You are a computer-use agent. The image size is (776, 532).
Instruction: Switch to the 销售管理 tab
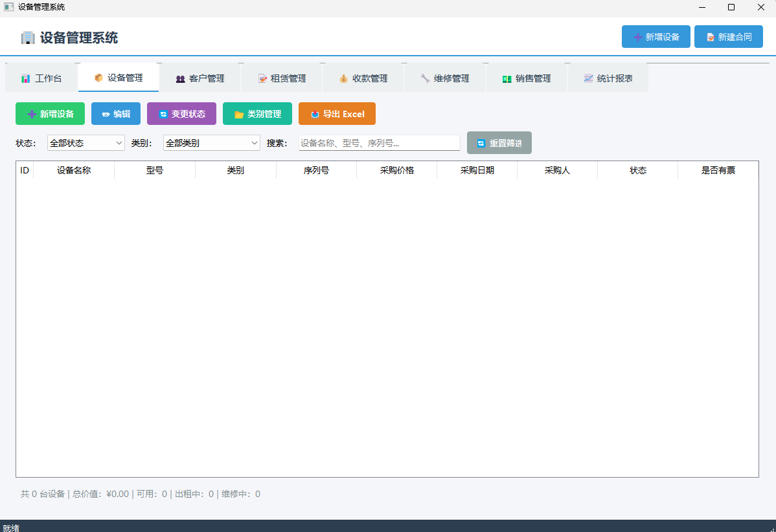tap(526, 78)
